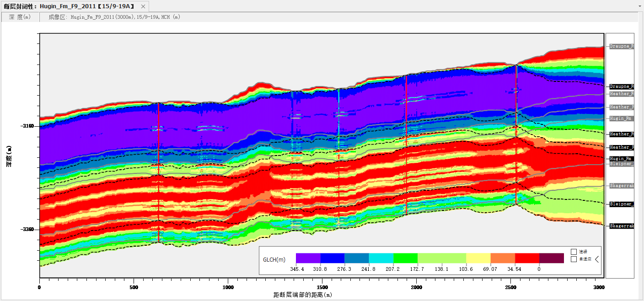The width and height of the screenshot is (644, 301).
Task: Tick the 自适应 checkbox in legend
Action: pyautogui.click(x=574, y=259)
